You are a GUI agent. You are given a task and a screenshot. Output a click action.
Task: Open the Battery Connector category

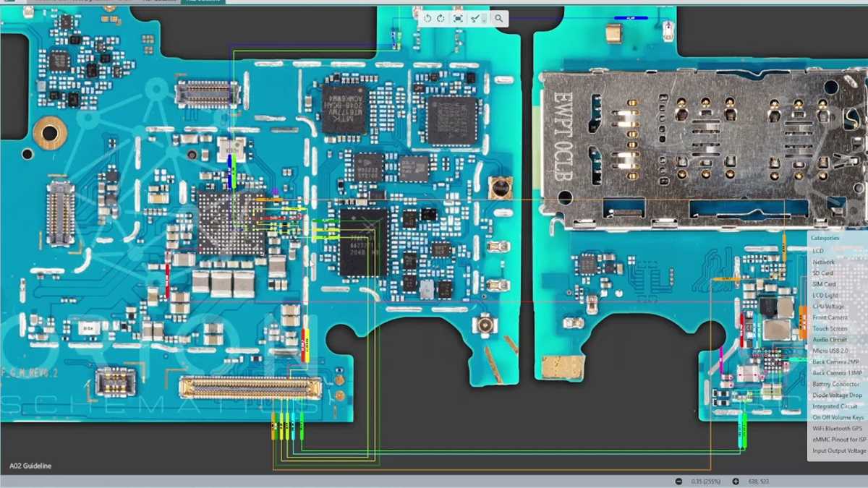[836, 384]
